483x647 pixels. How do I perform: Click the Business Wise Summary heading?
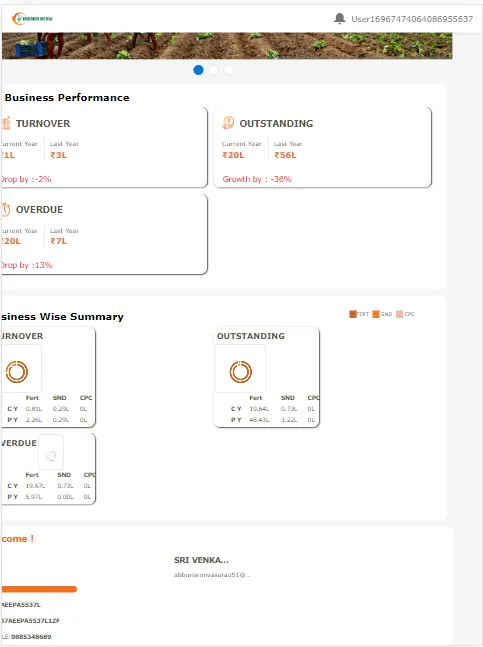(x=62, y=316)
